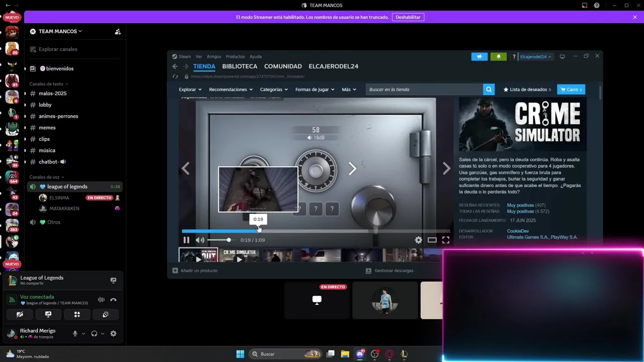Screen dimensions: 644x362
Task: Toggle Discord camera on
Action: 20,314
